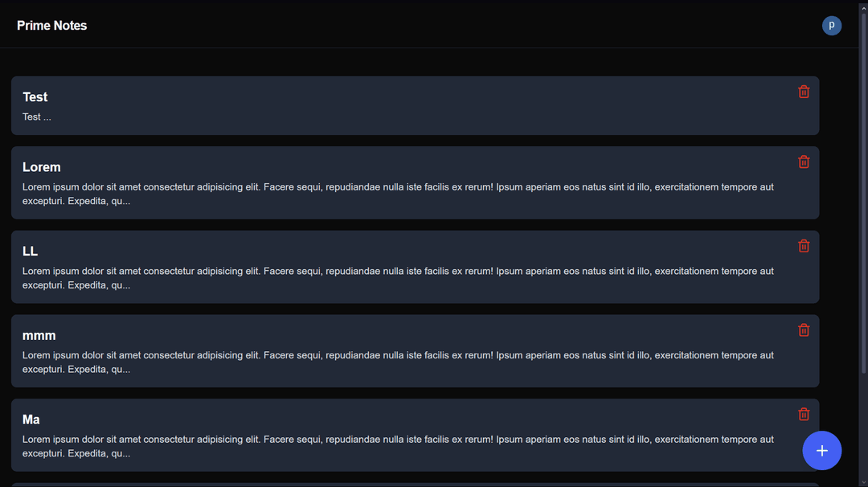Select the Ma note heading
The height and width of the screenshot is (487, 868).
coord(31,419)
